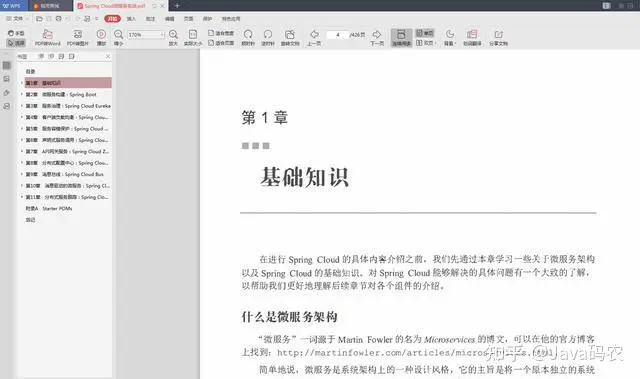
Task: Open the Edit ribbon tab
Action: point(169,19)
